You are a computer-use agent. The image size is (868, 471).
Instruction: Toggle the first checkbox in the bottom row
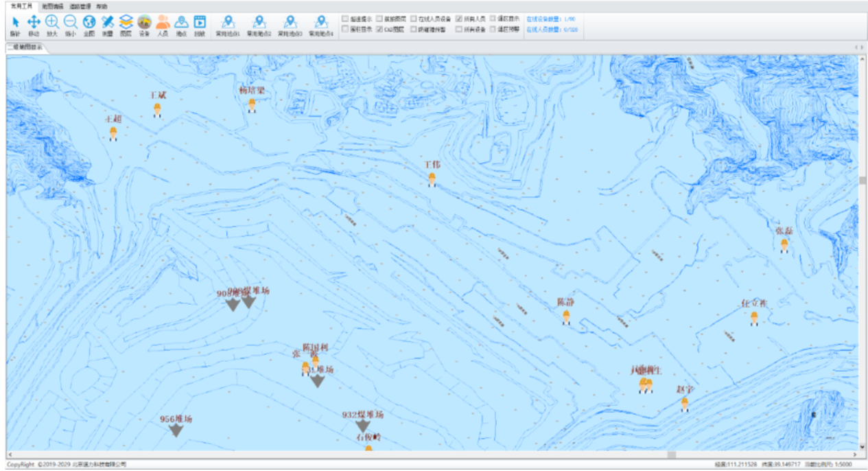345,29
